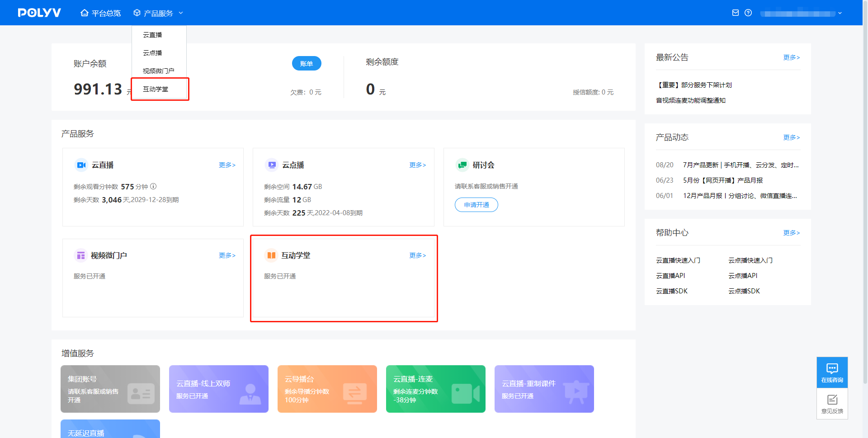Image resolution: width=868 pixels, height=438 pixels.
Task: Open 在线咨询 chat widget
Action: coord(832,372)
